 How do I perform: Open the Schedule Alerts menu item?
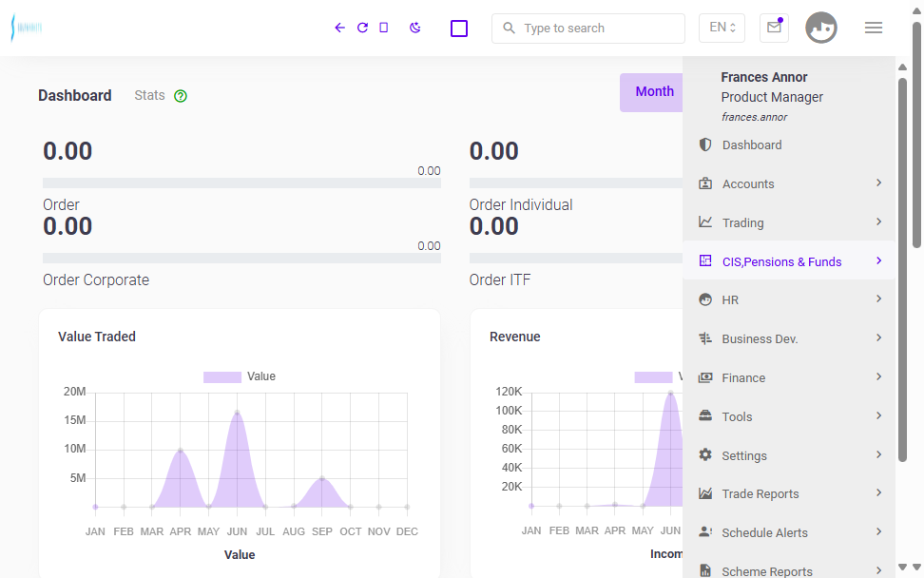pyautogui.click(x=789, y=532)
